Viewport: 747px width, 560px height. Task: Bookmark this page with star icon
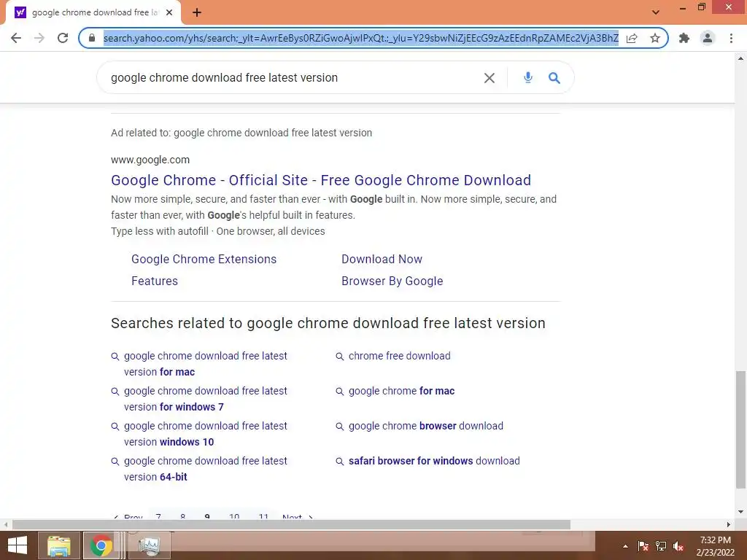(x=655, y=38)
